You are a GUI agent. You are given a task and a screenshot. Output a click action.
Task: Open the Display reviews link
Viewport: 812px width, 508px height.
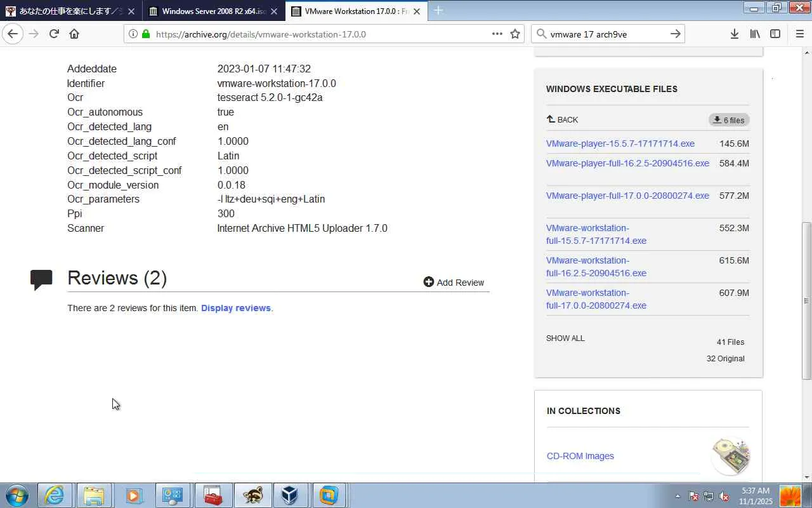coord(236,308)
